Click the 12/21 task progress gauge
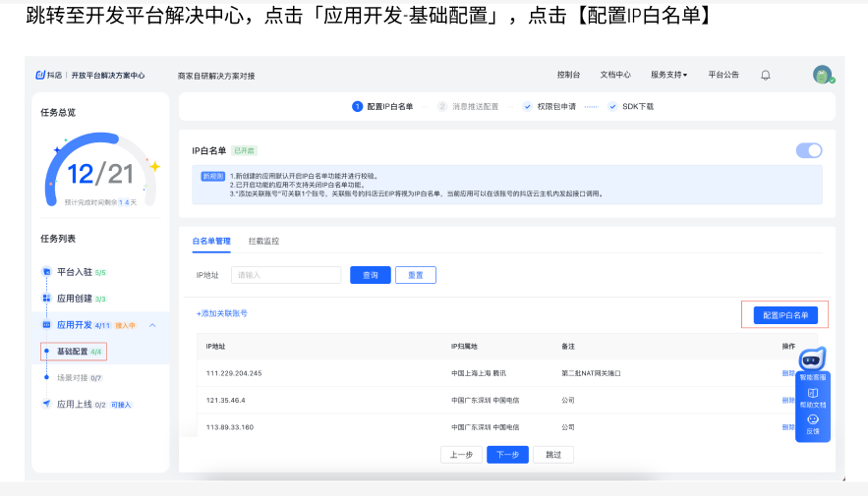The image size is (868, 496). 100,172
